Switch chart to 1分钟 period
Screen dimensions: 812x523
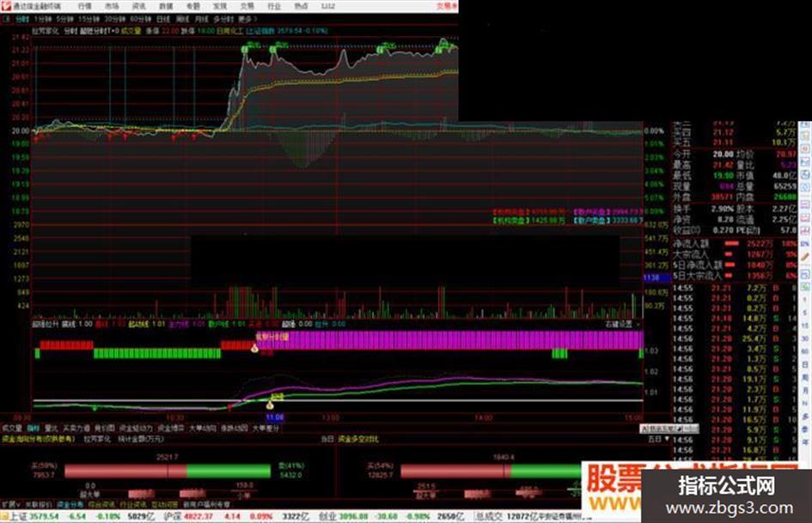click(x=42, y=19)
